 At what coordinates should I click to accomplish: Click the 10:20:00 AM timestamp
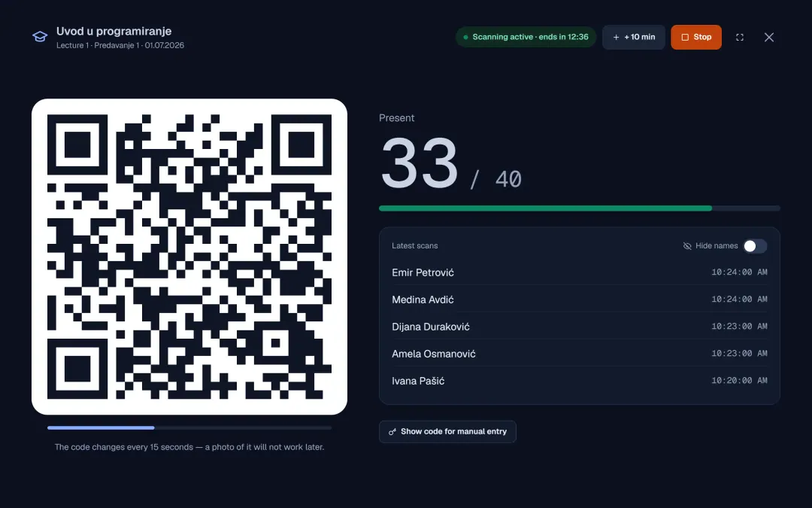pos(739,381)
